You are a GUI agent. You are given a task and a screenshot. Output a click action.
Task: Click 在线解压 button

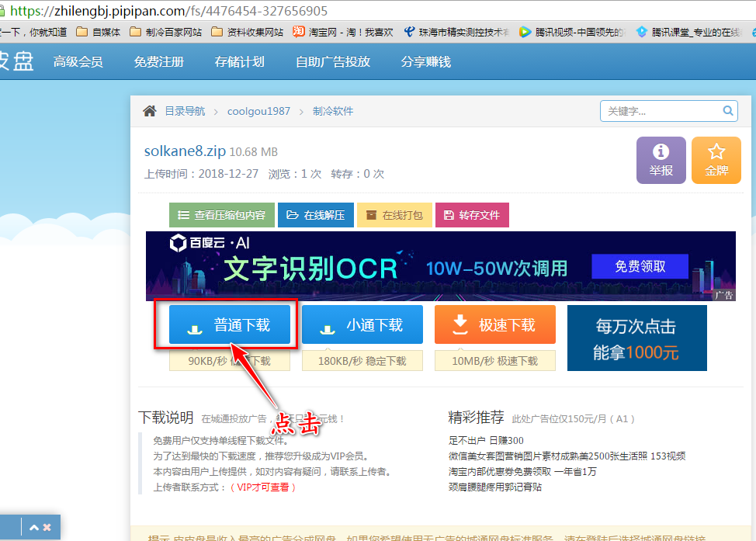point(316,215)
